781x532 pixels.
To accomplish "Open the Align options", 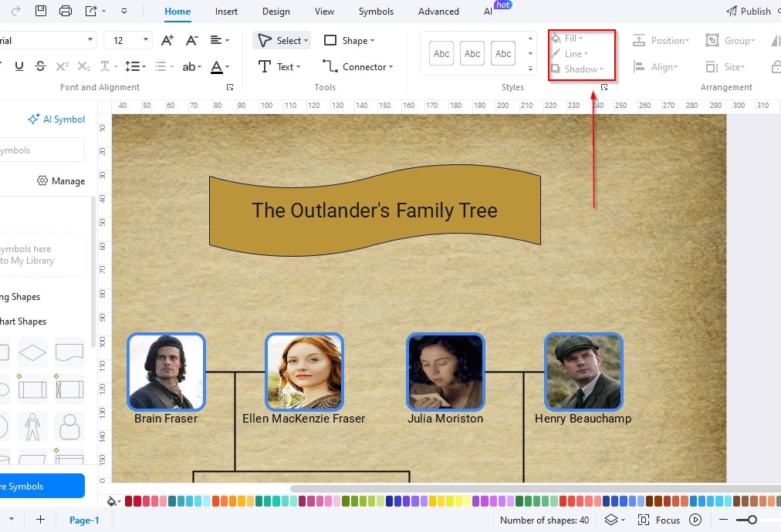I will pyautogui.click(x=655, y=66).
